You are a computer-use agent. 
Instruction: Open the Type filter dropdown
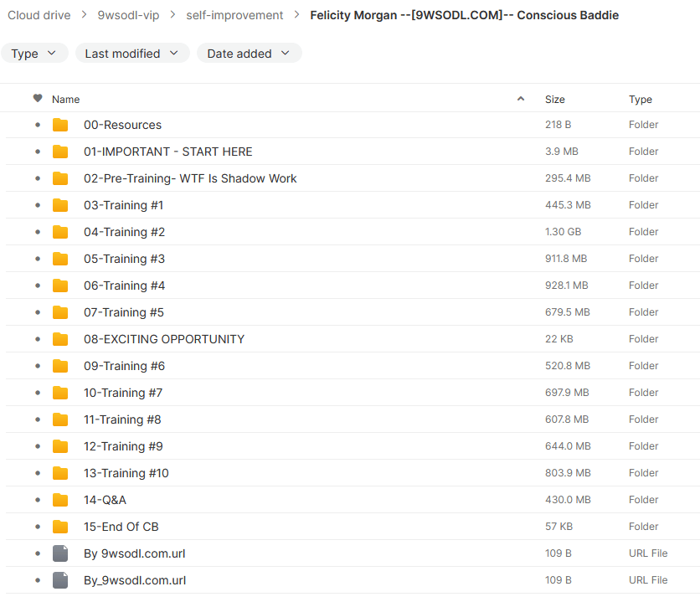pyautogui.click(x=34, y=54)
